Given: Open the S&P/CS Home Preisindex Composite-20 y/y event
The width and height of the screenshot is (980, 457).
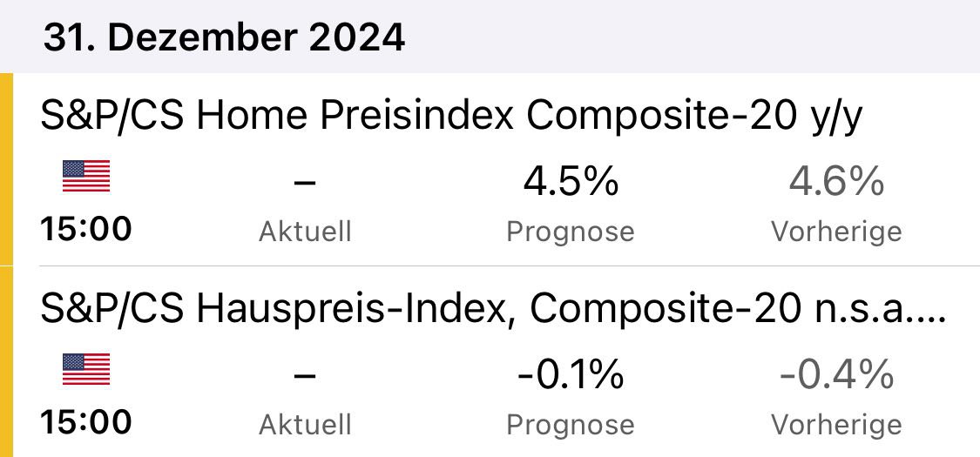Looking at the screenshot, I should point(451,116).
